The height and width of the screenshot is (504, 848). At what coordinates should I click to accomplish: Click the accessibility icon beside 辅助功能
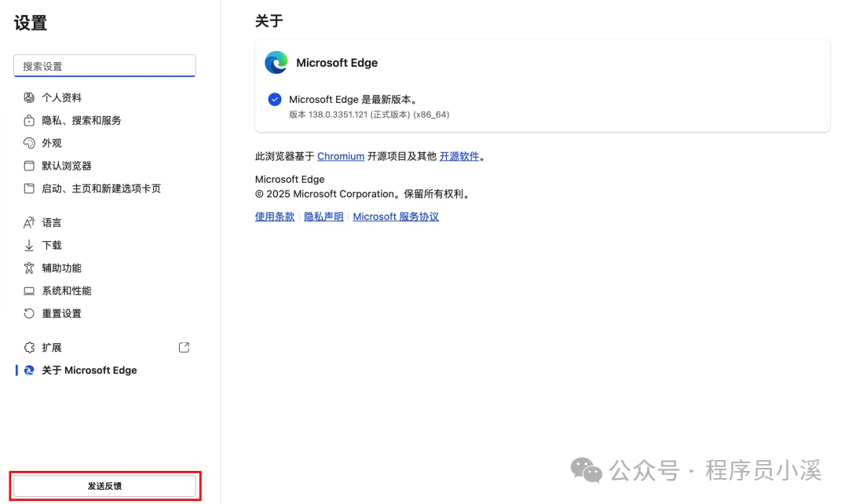[x=29, y=268]
